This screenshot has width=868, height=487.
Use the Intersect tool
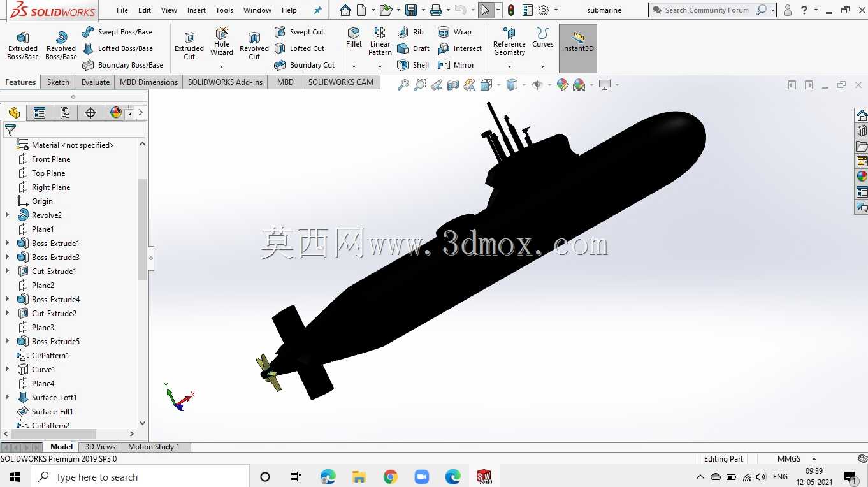[x=459, y=48]
